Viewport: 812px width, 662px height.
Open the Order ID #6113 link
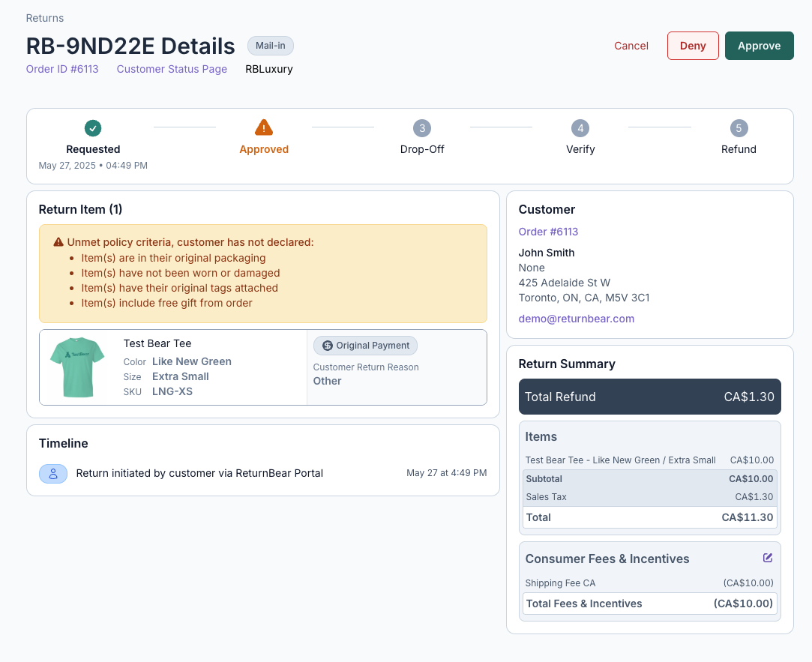point(62,69)
